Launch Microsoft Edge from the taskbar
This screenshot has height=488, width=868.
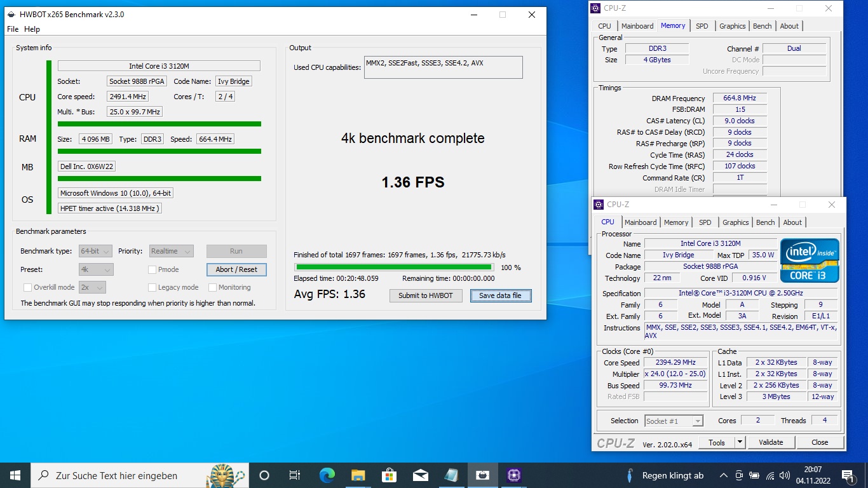tap(327, 475)
